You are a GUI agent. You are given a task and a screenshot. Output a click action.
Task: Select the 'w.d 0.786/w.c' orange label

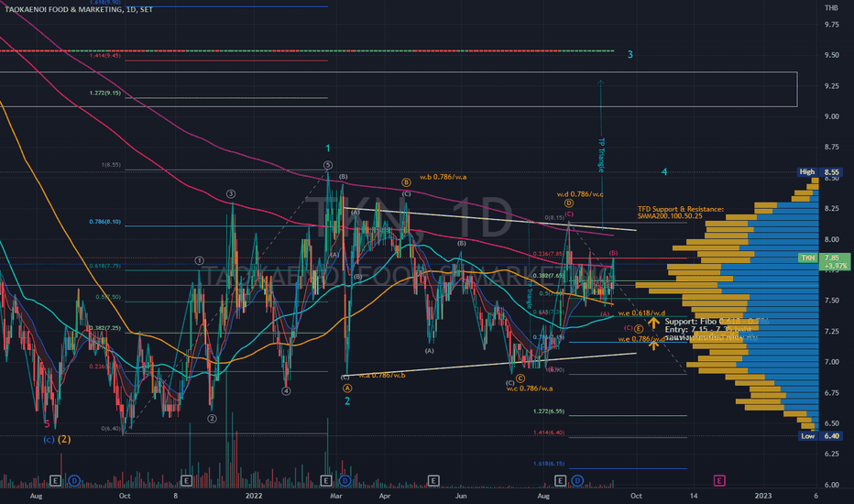[579, 194]
